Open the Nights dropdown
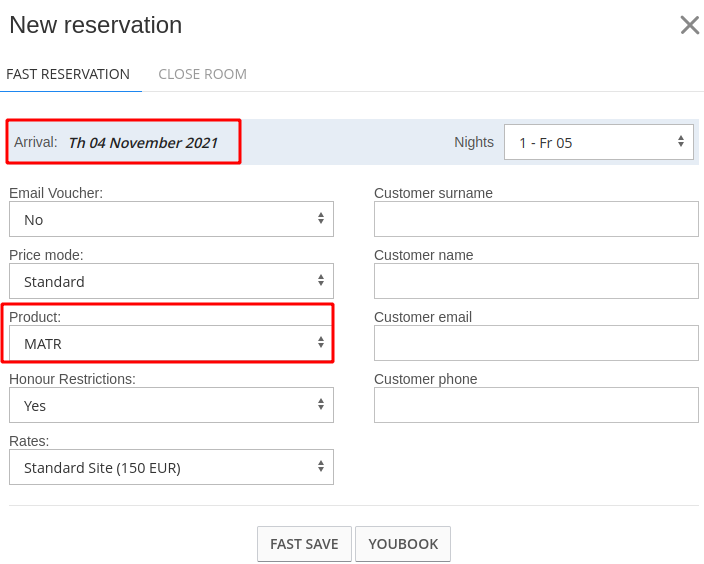The height and width of the screenshot is (564, 704). coord(598,142)
